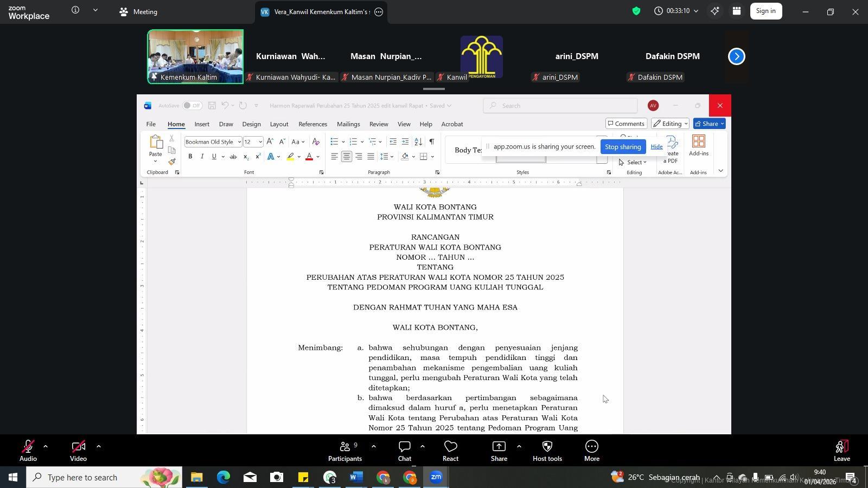Open the font color red swatch
Viewport: 868px width, 488px height.
(309, 157)
